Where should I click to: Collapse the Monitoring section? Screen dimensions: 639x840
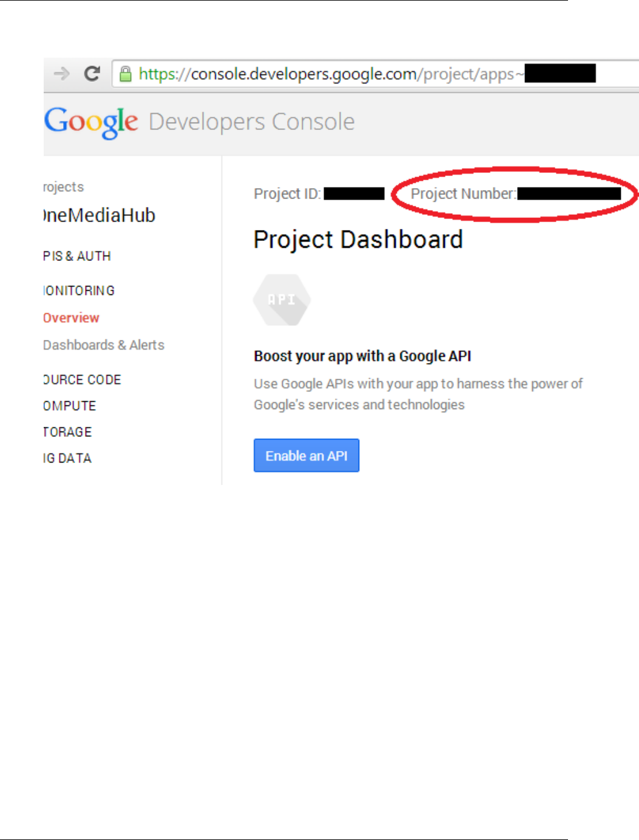coord(79,291)
